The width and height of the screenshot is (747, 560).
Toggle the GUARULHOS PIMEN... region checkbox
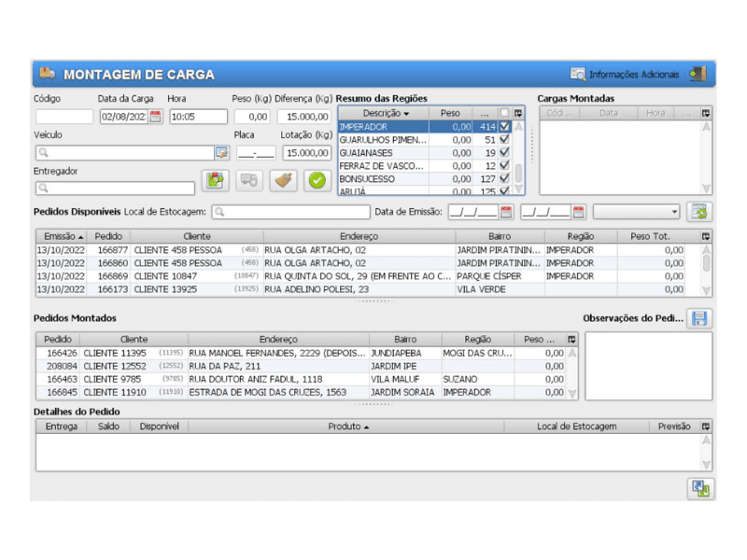(505, 139)
